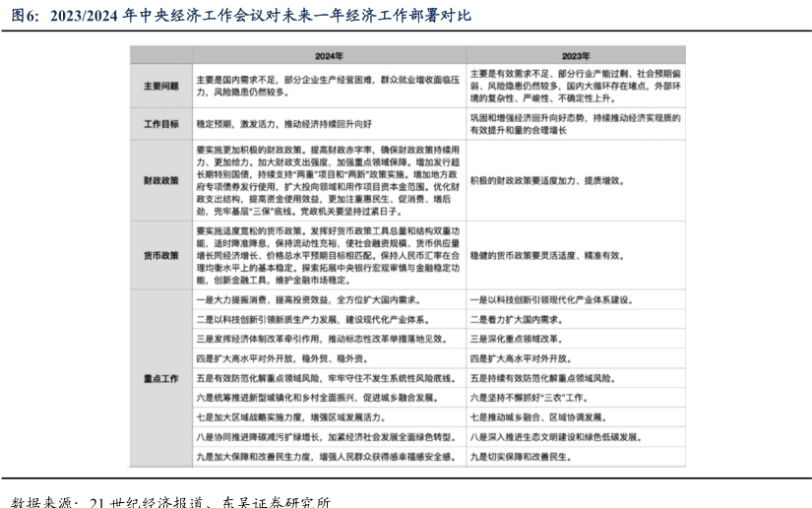The image size is (812, 508).
Task: Click the 工作目标 row header
Action: (161, 125)
